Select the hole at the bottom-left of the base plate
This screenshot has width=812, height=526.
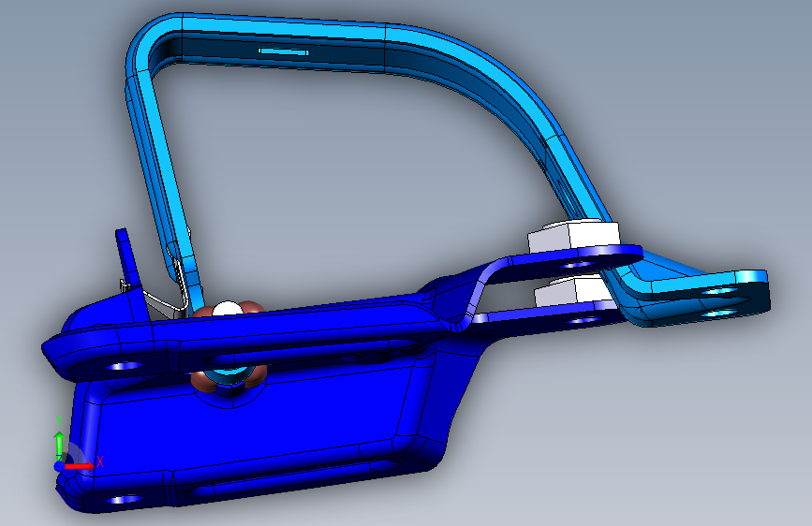124,500
